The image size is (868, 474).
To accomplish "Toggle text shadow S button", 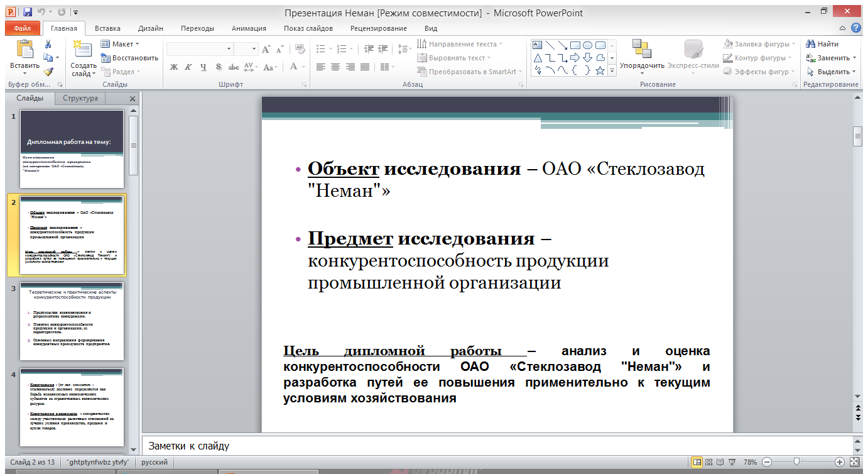I will 219,67.
